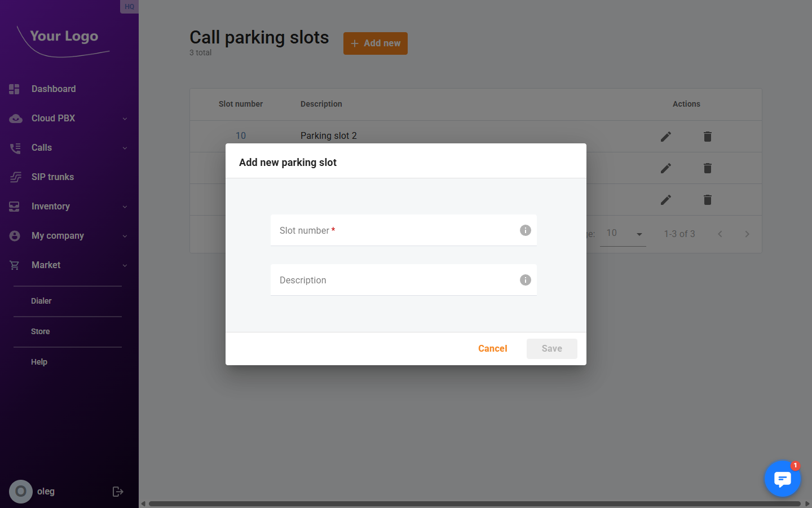Save the new parking slot

coord(551,348)
